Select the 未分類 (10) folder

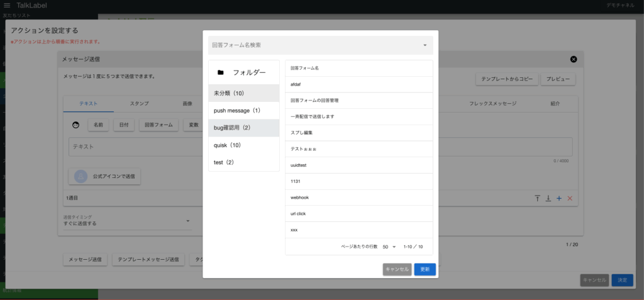(x=244, y=93)
